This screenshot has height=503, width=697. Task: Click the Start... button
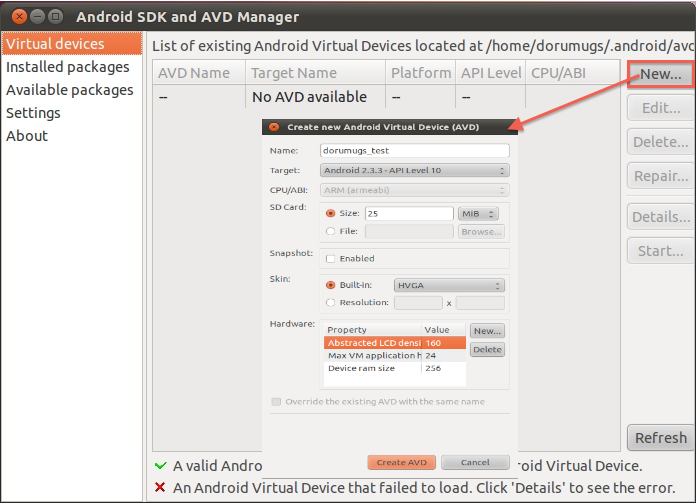pos(661,251)
